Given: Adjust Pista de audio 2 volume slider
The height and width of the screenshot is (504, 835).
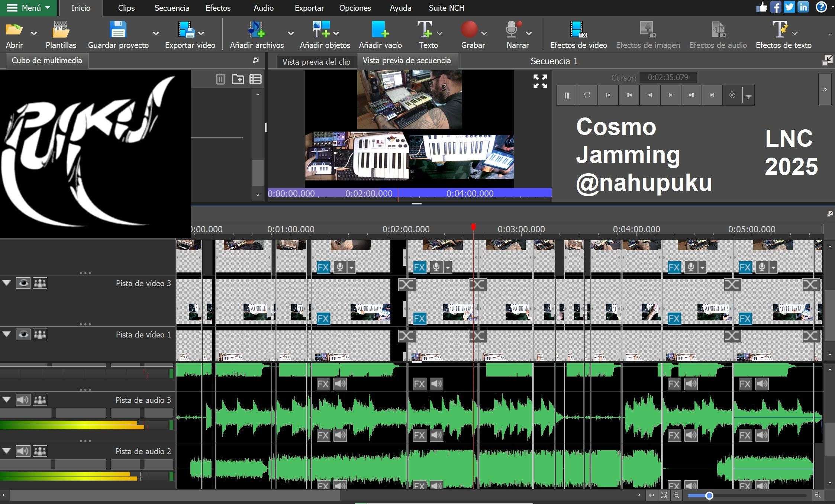Looking at the screenshot, I should point(53,464).
